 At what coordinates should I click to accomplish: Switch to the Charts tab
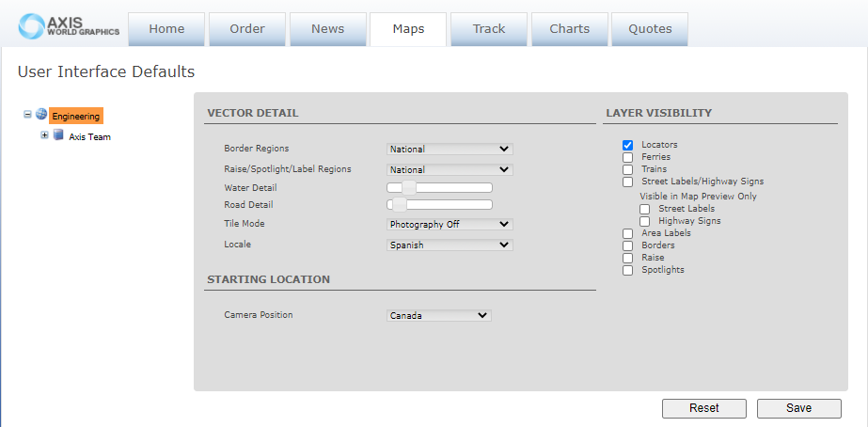point(569,29)
